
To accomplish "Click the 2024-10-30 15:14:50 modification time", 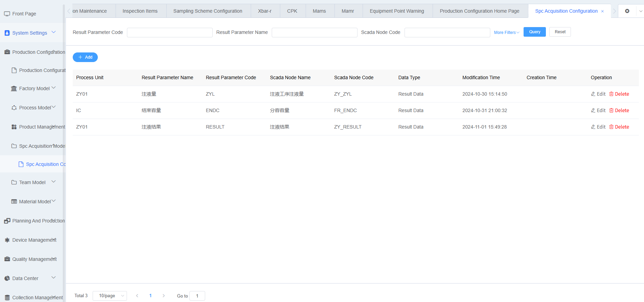I will click(485, 94).
